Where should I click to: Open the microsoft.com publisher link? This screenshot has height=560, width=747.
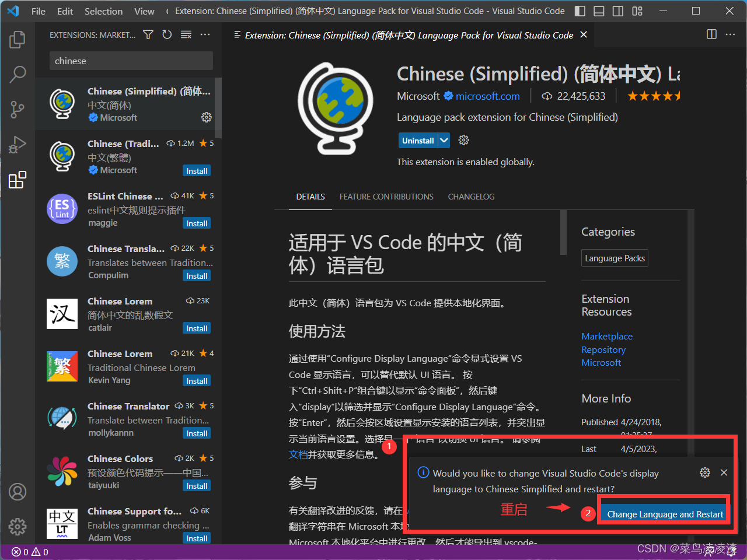click(x=487, y=96)
